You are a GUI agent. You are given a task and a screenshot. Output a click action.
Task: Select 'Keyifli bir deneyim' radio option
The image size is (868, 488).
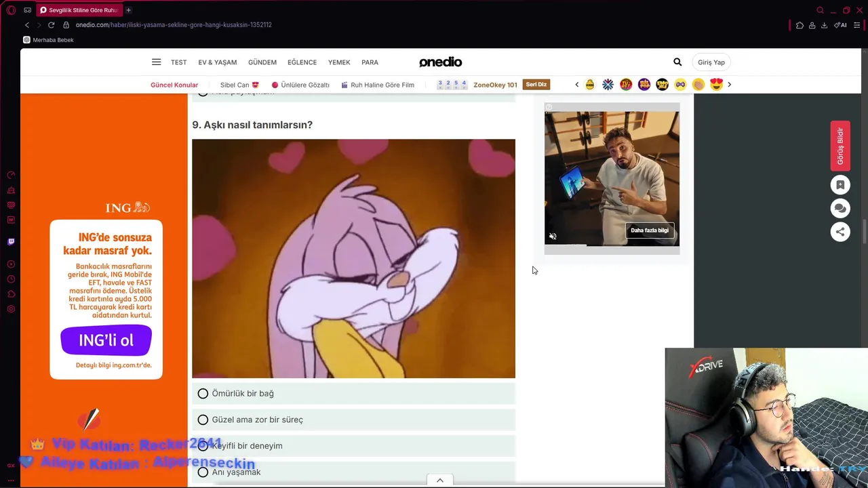353,445
